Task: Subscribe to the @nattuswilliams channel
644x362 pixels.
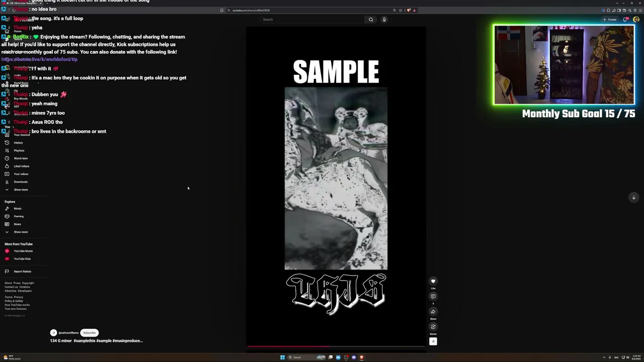Action: coord(90,333)
